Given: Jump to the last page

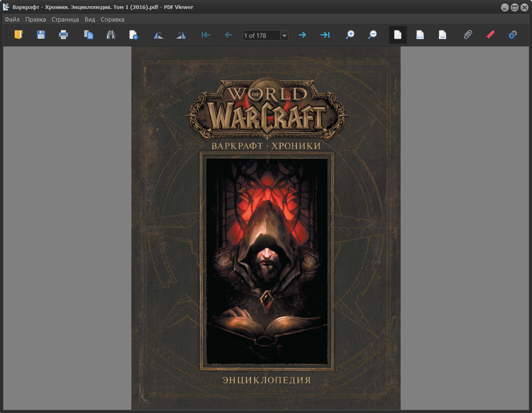Looking at the screenshot, I should point(325,35).
